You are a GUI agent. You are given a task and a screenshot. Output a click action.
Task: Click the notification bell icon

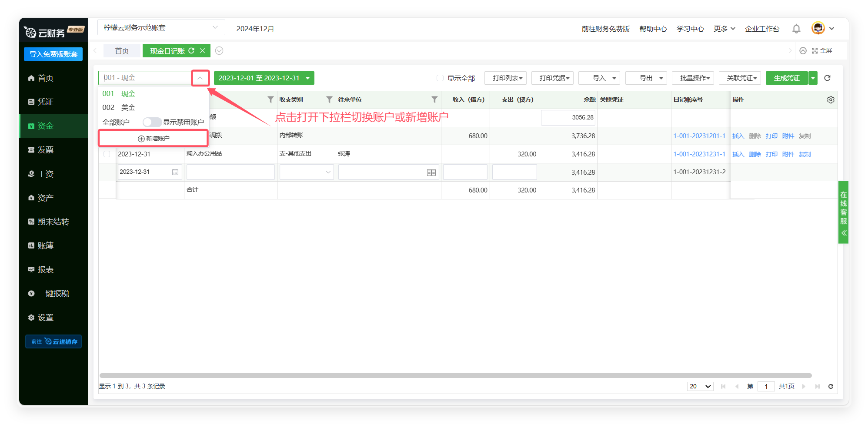(796, 29)
